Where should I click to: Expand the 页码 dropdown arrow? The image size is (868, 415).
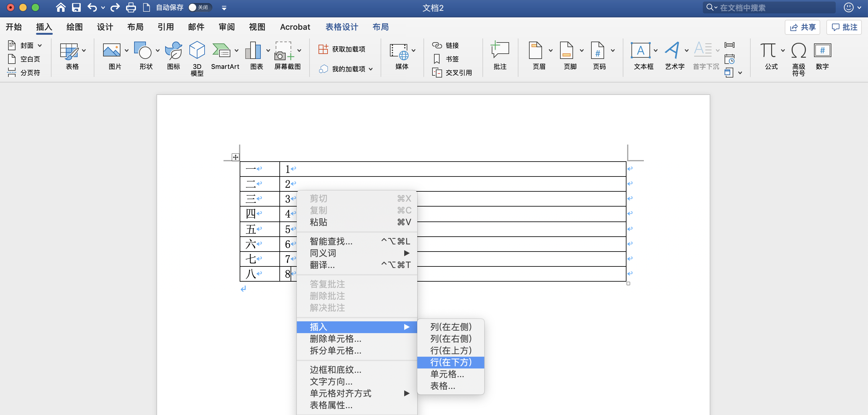coord(613,51)
